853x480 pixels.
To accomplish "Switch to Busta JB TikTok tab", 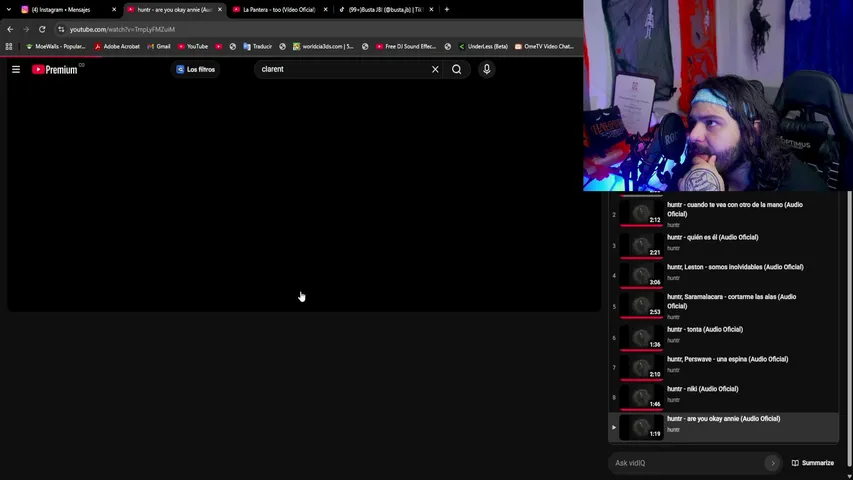I will 384,9.
